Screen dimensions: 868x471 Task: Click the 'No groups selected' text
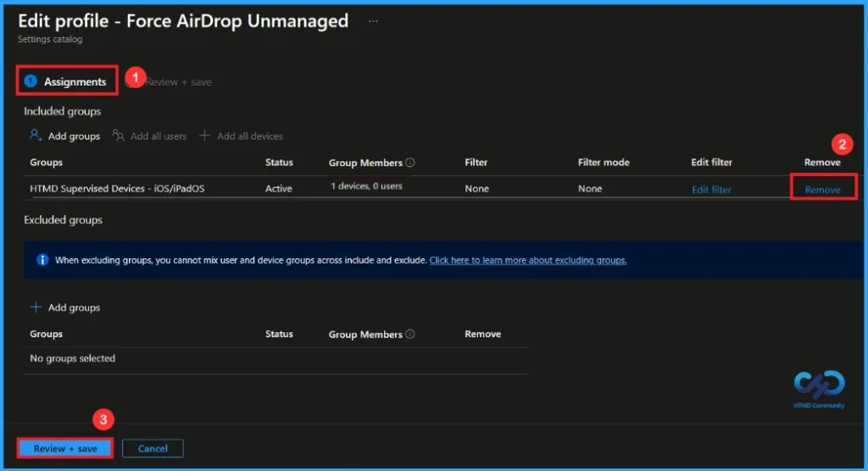point(73,358)
